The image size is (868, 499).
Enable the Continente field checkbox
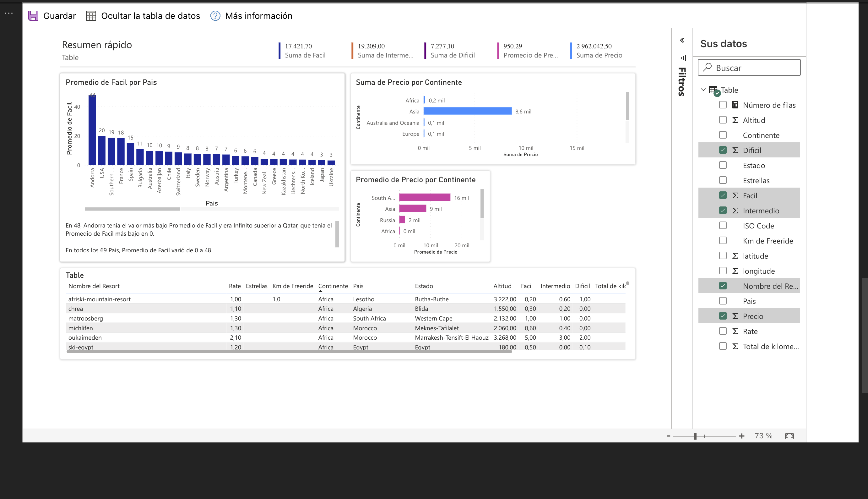pyautogui.click(x=723, y=135)
